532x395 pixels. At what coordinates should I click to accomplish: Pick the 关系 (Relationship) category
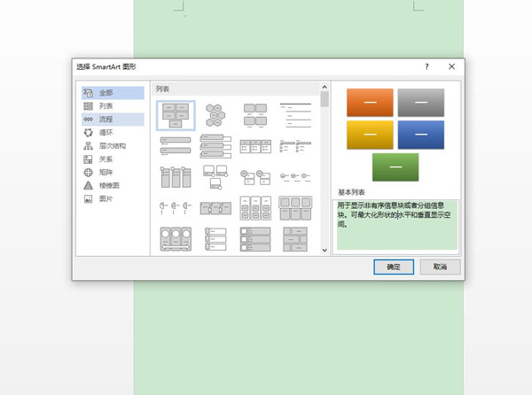click(106, 159)
